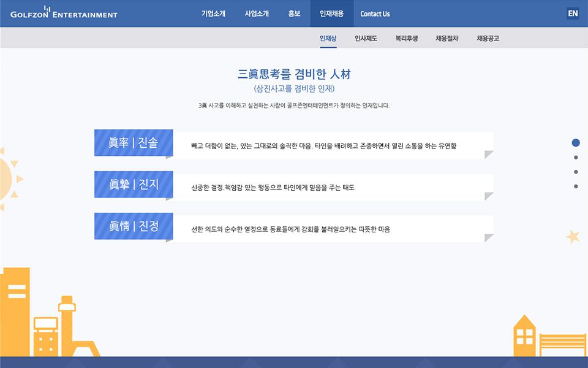Click the blue 眞率 | 진솔 label
Screen dimensions: 588x368
tap(134, 142)
